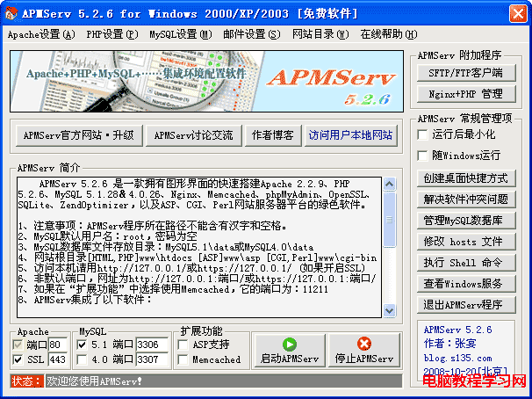532x399 pixels.
Task: Click 执行 Shell 命令 button
Action: 466,263
